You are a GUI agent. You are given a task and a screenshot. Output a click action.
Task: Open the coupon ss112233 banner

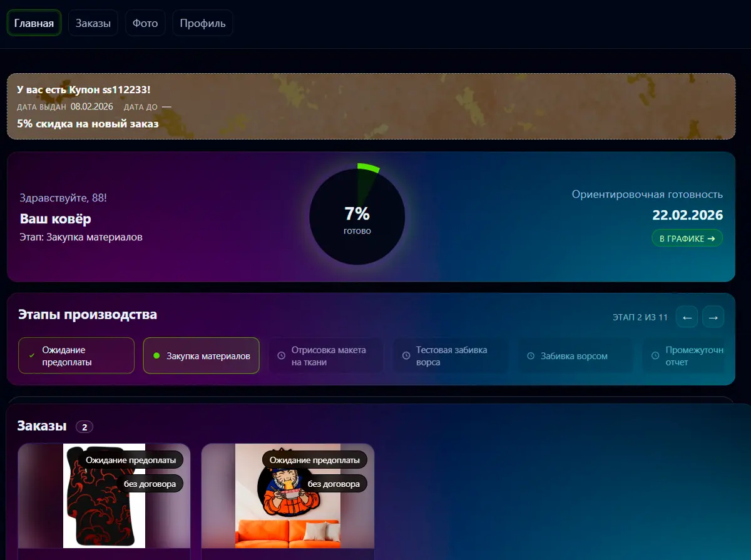pyautogui.click(x=370, y=106)
